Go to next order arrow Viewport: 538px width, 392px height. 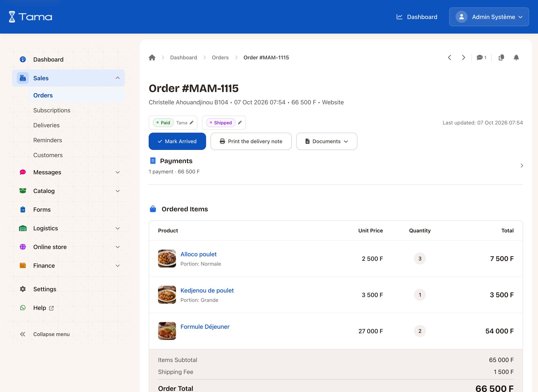coord(464,58)
